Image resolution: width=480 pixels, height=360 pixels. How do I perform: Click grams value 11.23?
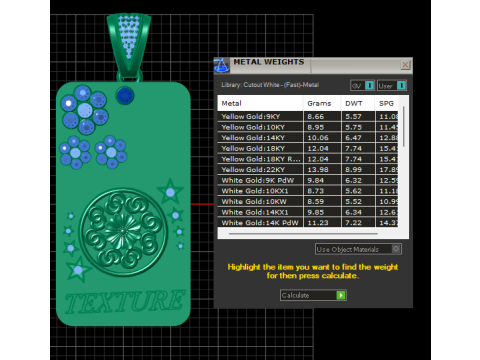tap(318, 223)
